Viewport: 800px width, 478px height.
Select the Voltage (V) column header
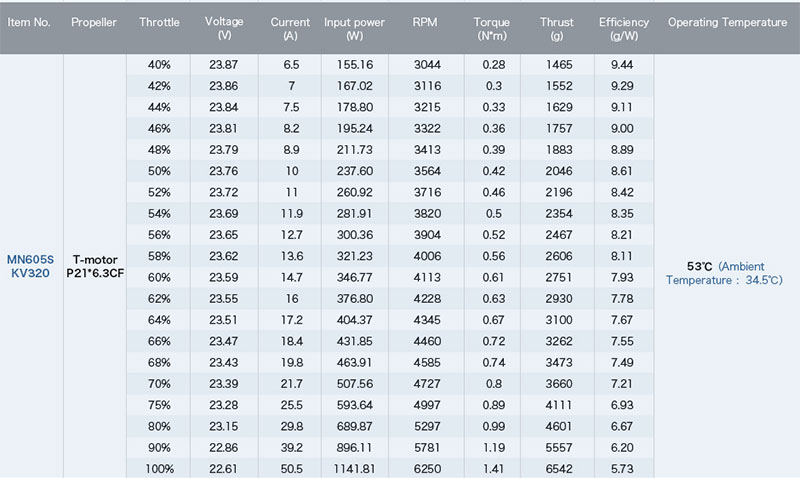(224, 28)
